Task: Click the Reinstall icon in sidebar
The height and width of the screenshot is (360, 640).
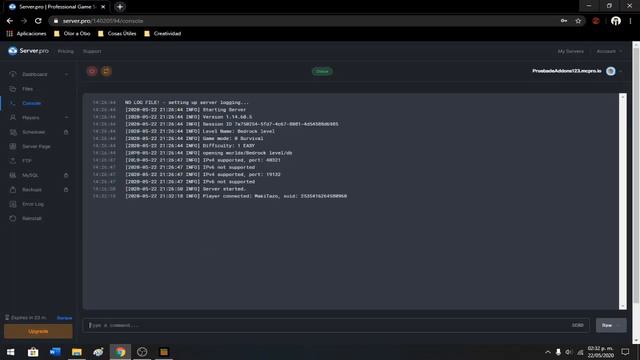Action: click(13, 218)
